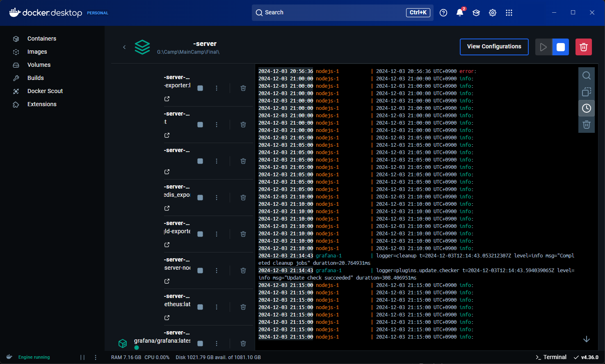Open etheus:lat container external link
The width and height of the screenshot is (605, 364).
pos(167,318)
